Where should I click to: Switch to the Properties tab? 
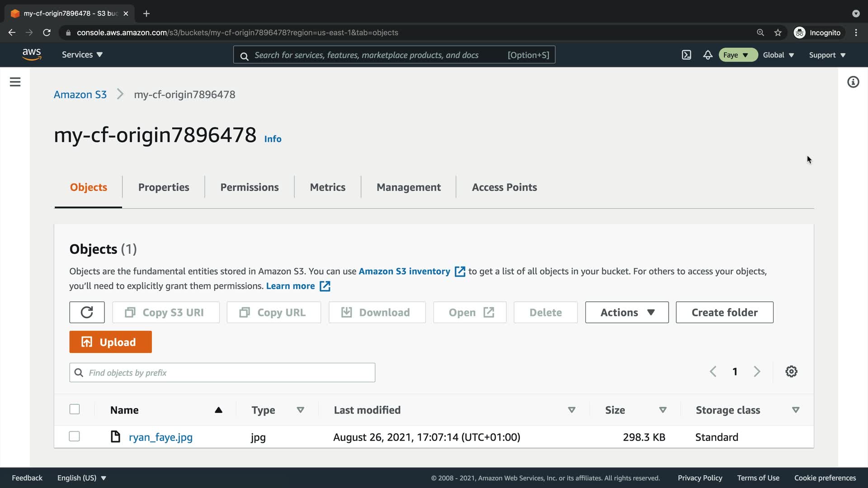164,187
